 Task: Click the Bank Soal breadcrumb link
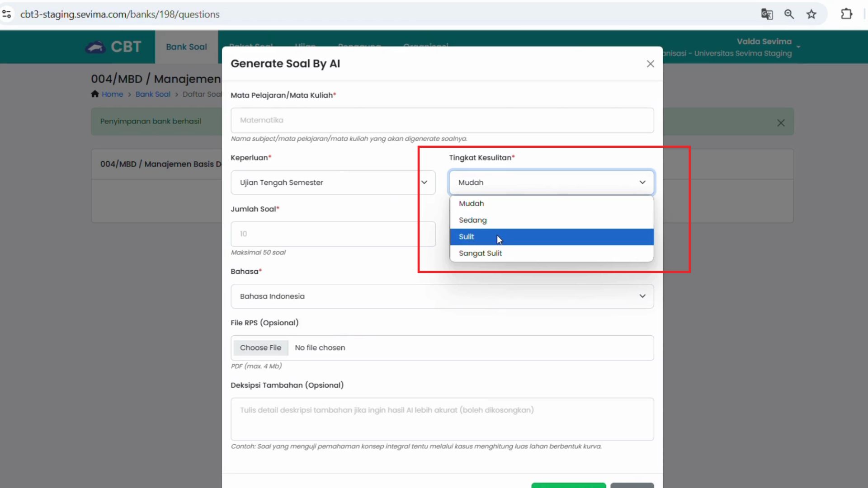click(153, 94)
